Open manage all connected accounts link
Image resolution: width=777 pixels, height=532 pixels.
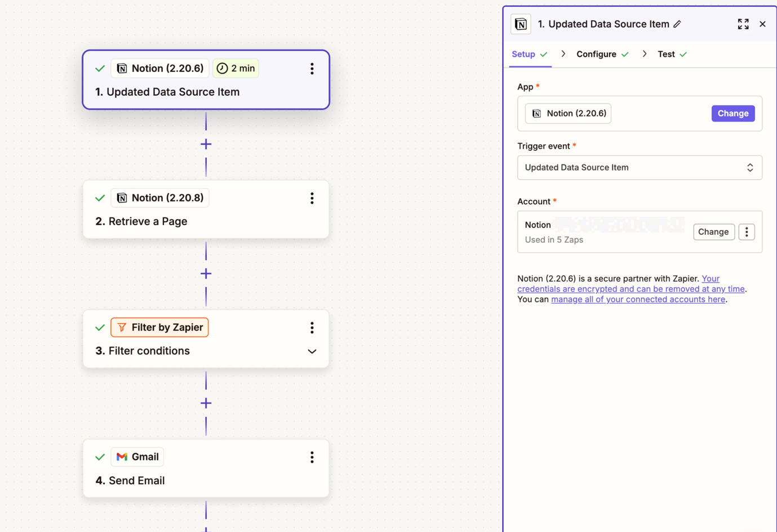point(638,299)
